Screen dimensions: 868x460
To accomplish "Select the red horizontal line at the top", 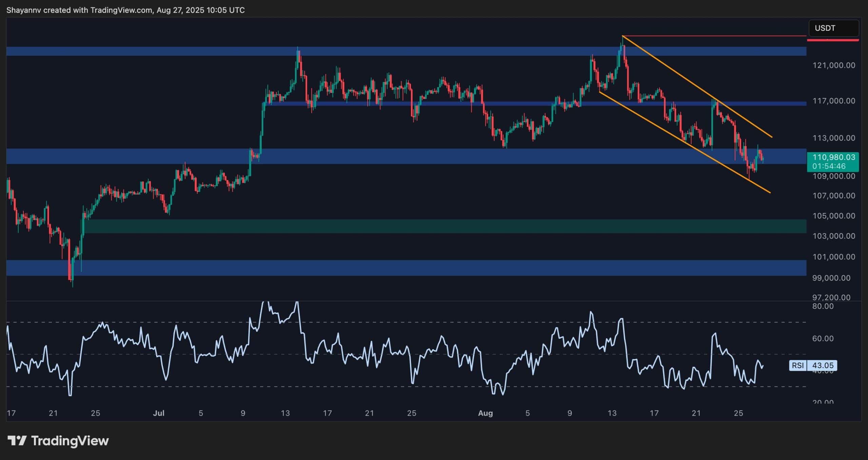I will (x=712, y=36).
